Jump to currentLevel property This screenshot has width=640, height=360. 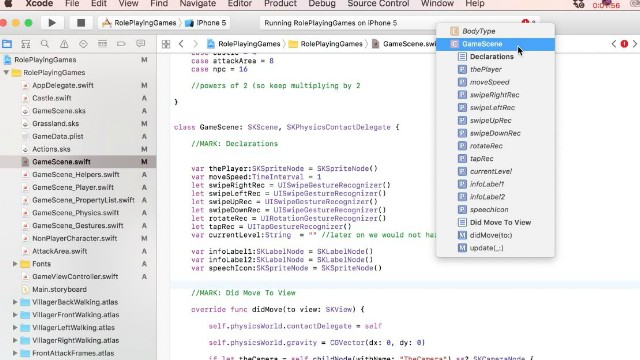click(x=495, y=171)
